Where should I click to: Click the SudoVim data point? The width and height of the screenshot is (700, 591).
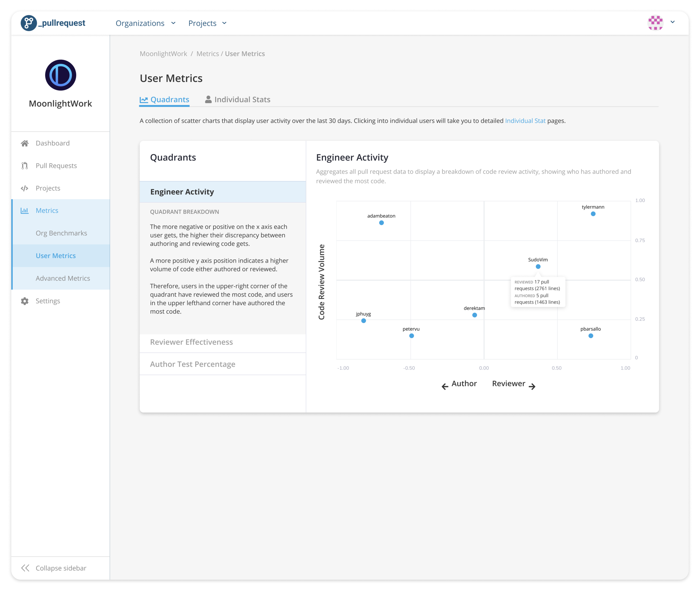click(x=538, y=267)
